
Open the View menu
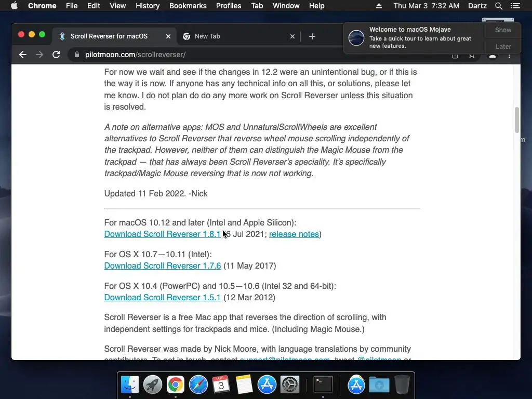(118, 6)
